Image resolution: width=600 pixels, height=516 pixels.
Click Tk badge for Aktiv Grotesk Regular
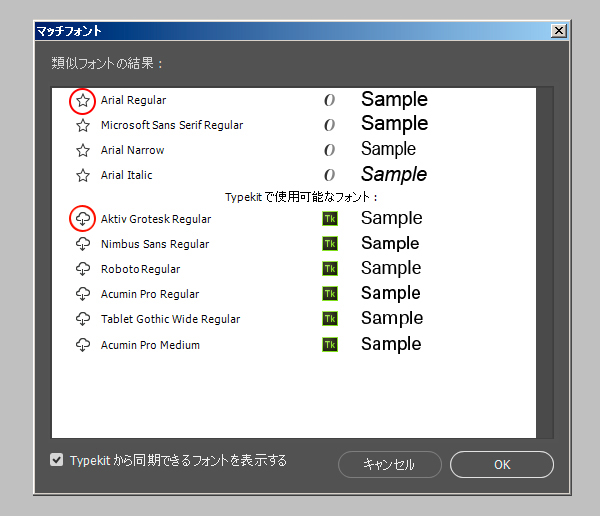coord(330,219)
